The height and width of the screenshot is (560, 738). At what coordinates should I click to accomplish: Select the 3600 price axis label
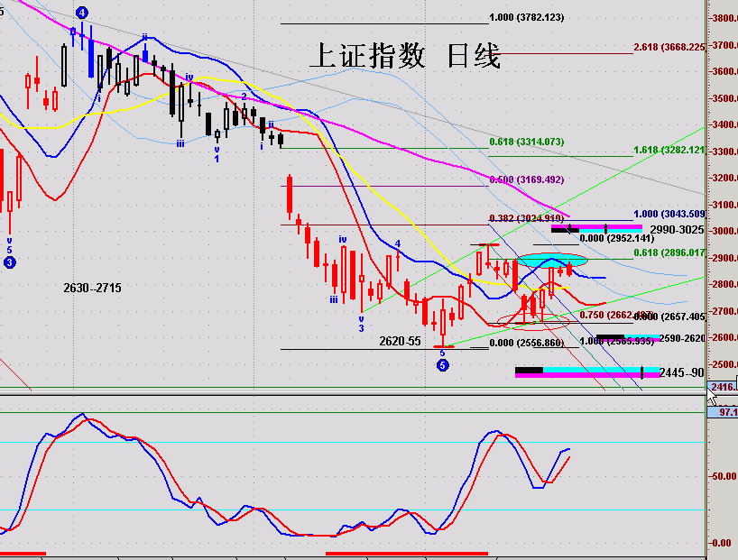pyautogui.click(x=724, y=71)
